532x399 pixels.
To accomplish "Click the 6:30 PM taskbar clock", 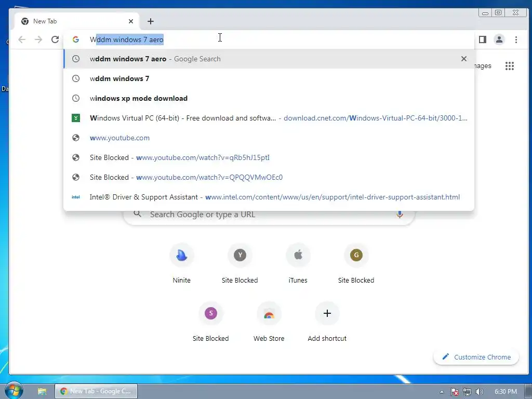I will [x=506, y=392].
